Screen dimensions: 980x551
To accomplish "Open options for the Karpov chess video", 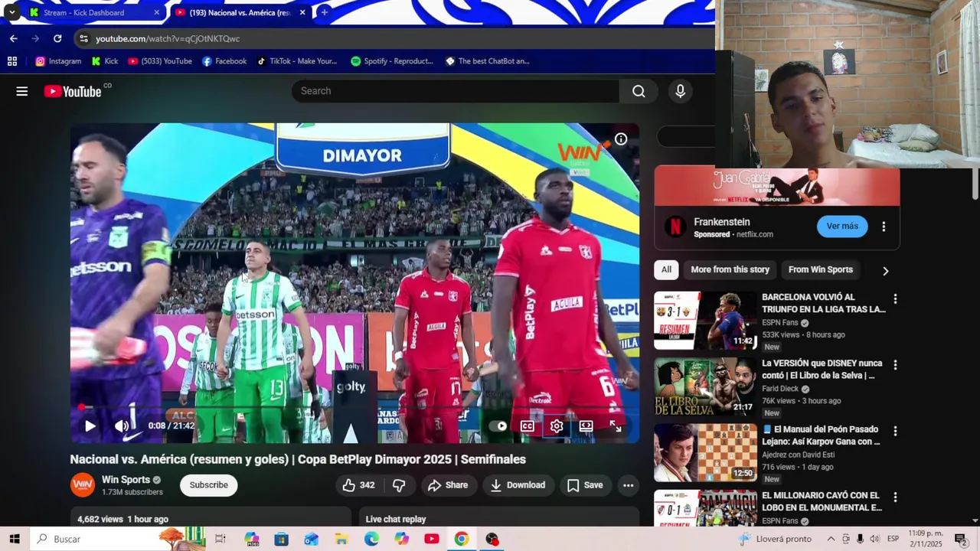I will [895, 431].
